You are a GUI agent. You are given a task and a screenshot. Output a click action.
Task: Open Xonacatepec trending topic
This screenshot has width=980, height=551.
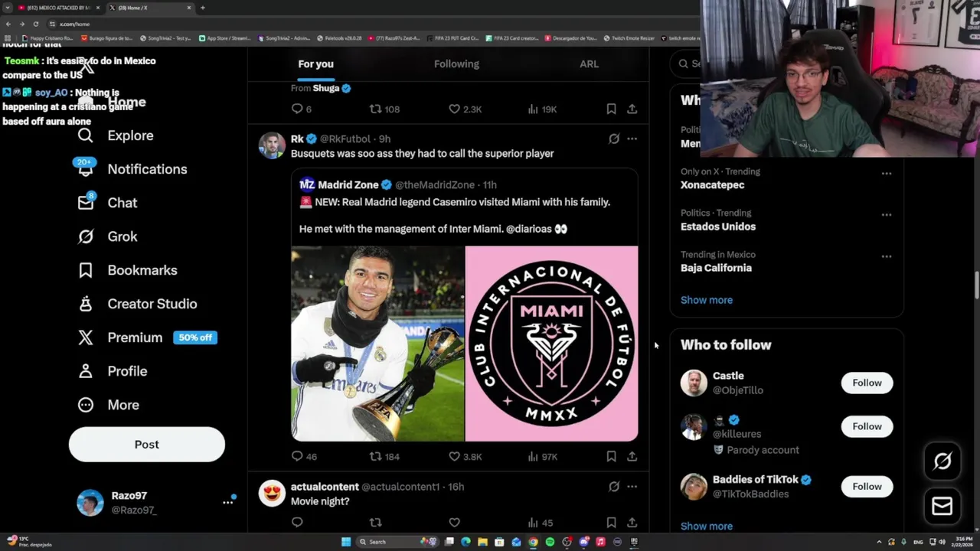point(712,185)
